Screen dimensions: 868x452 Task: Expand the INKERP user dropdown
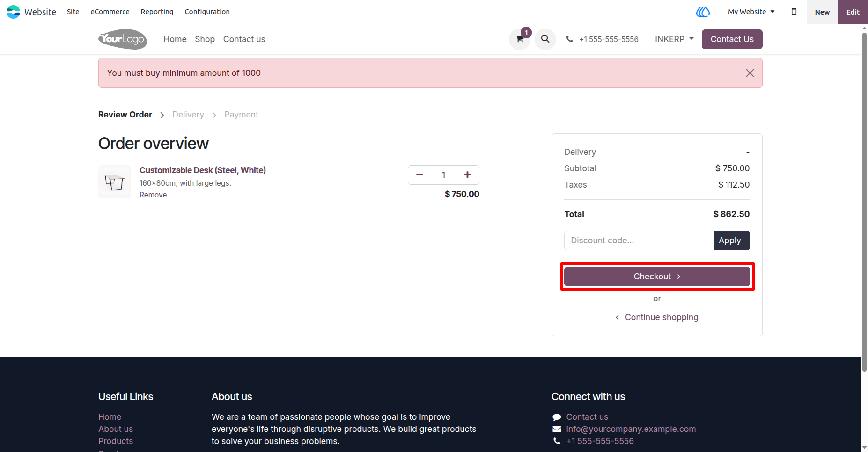[674, 39]
